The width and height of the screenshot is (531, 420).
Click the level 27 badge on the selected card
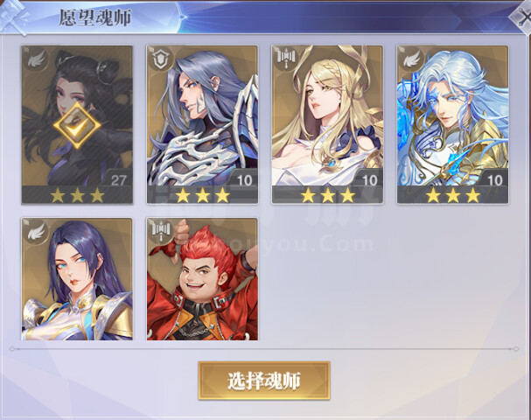point(118,179)
